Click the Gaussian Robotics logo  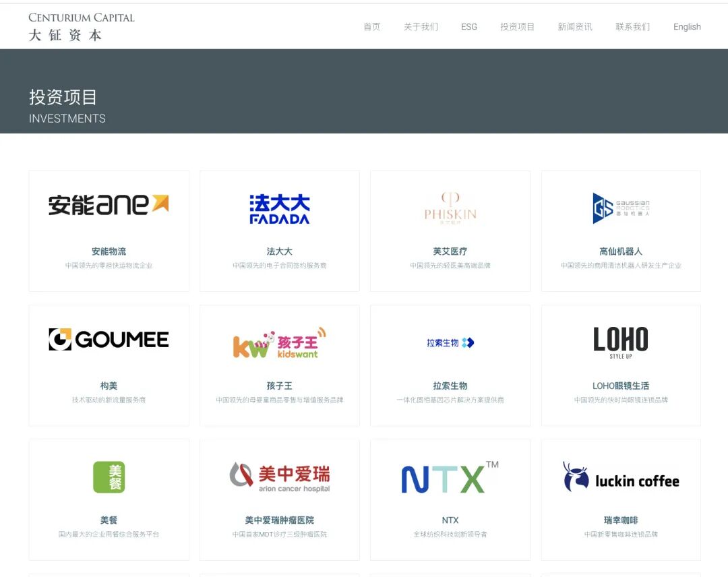pos(621,208)
